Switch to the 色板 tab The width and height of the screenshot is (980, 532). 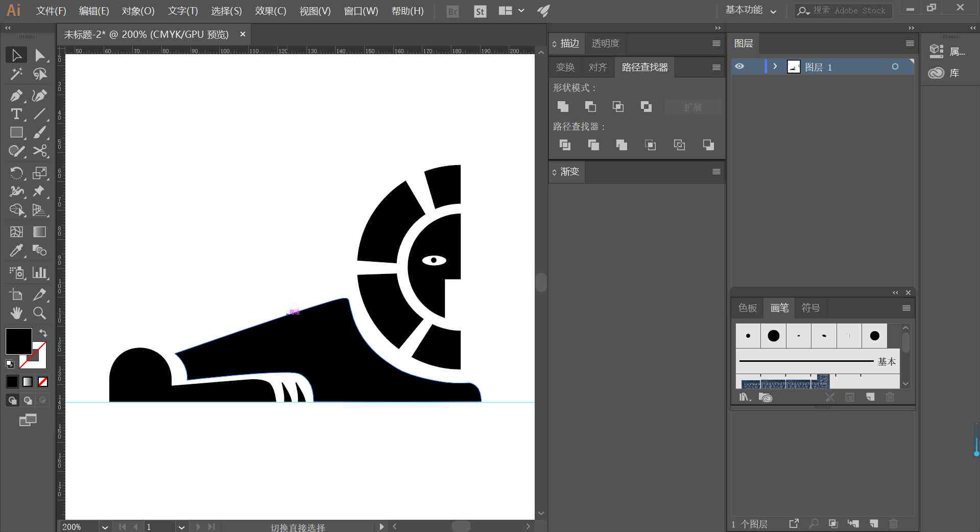pos(747,308)
